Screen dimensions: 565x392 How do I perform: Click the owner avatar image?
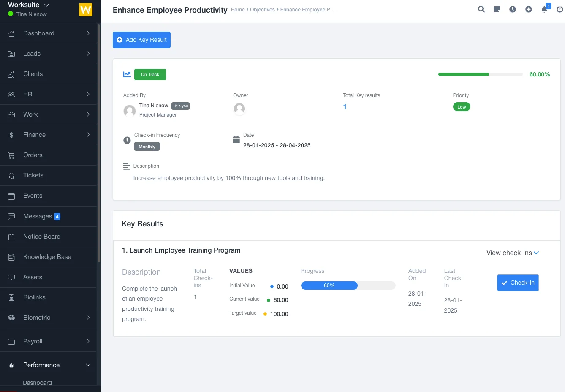click(x=239, y=109)
